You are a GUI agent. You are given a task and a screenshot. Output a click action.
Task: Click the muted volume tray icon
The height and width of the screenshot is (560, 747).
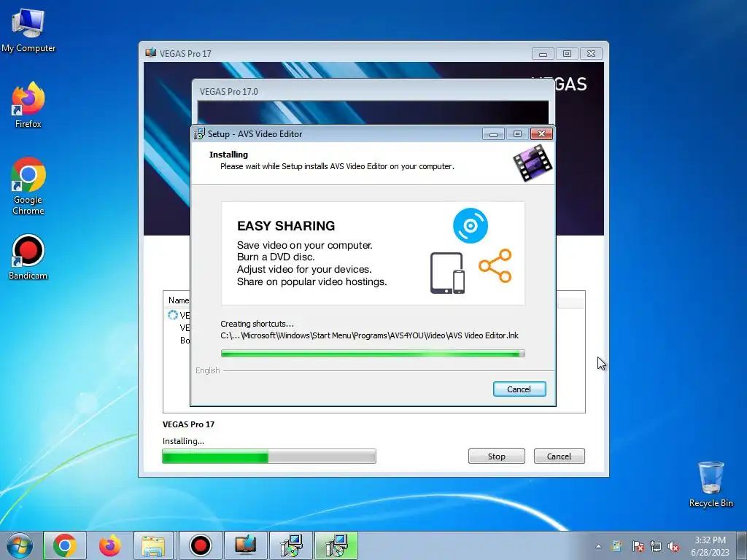[673, 546]
